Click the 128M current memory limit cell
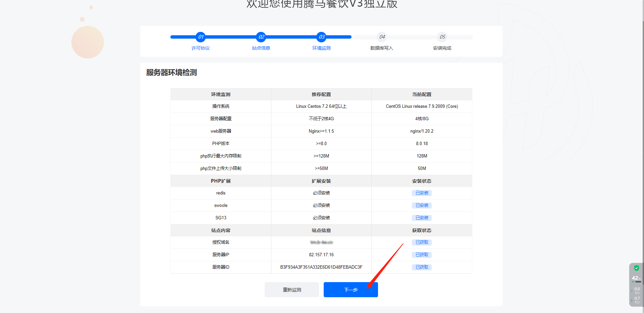644x313 pixels. pos(422,156)
